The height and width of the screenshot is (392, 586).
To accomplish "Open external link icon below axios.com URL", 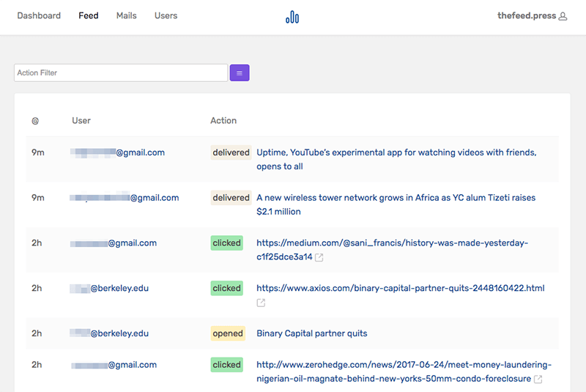I will coord(261,303).
